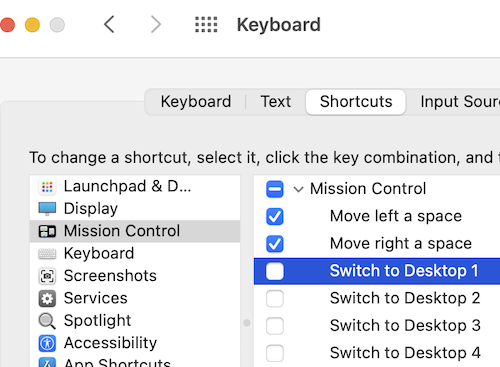Select the Spotlight magnifier icon
This screenshot has width=500, height=367.
tap(47, 321)
